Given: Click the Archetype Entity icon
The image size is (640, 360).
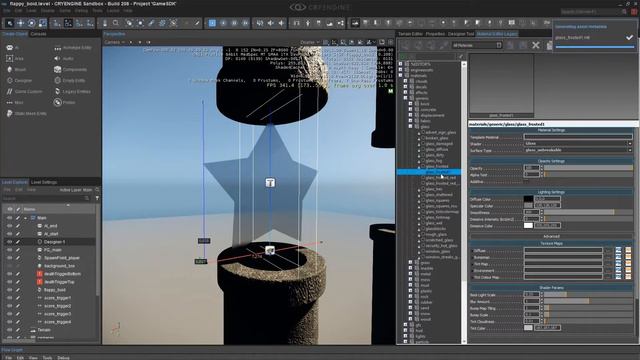Looking at the screenshot, I should pos(58,48).
